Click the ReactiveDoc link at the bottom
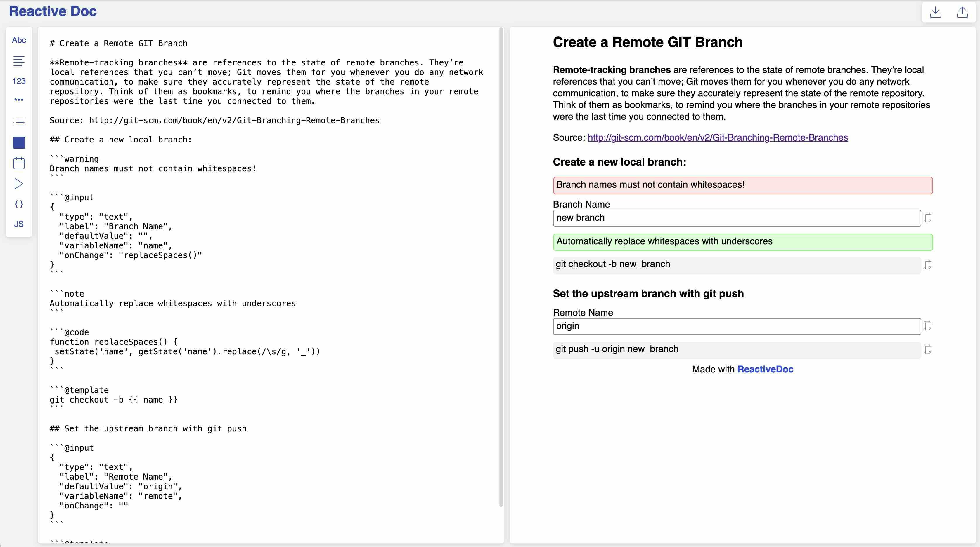Viewport: 980px width, 547px height. pos(766,369)
